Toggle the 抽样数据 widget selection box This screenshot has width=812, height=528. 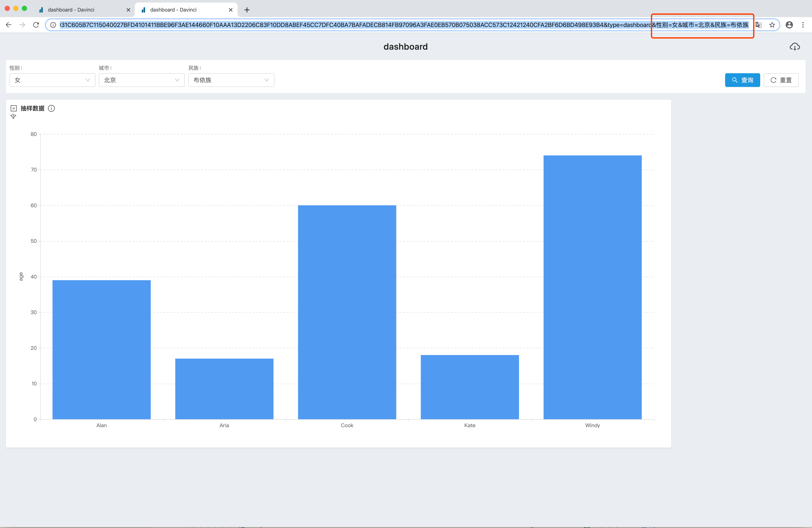click(x=14, y=109)
